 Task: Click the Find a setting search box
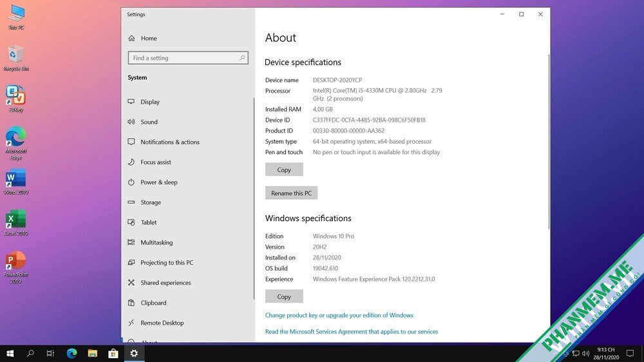188,58
